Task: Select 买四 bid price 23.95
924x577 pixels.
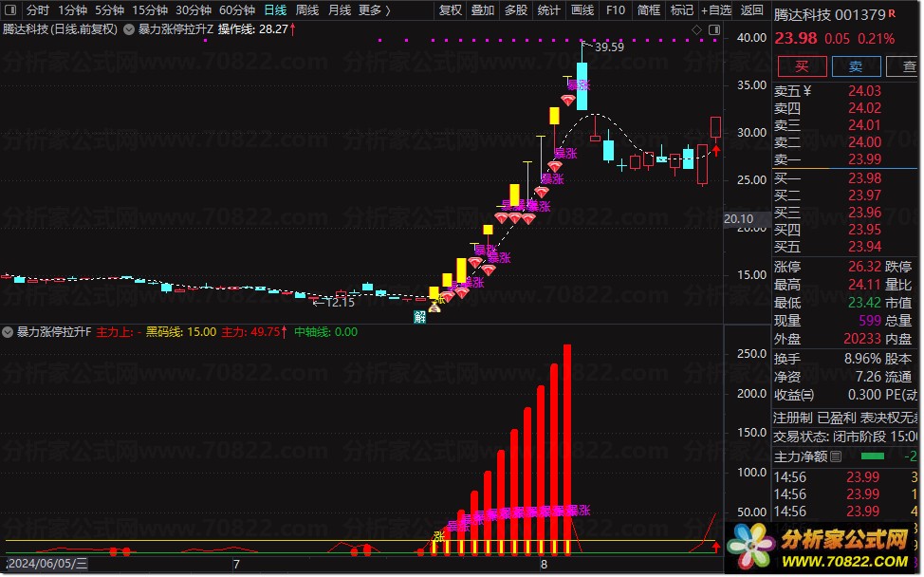Action: pyautogui.click(x=864, y=230)
